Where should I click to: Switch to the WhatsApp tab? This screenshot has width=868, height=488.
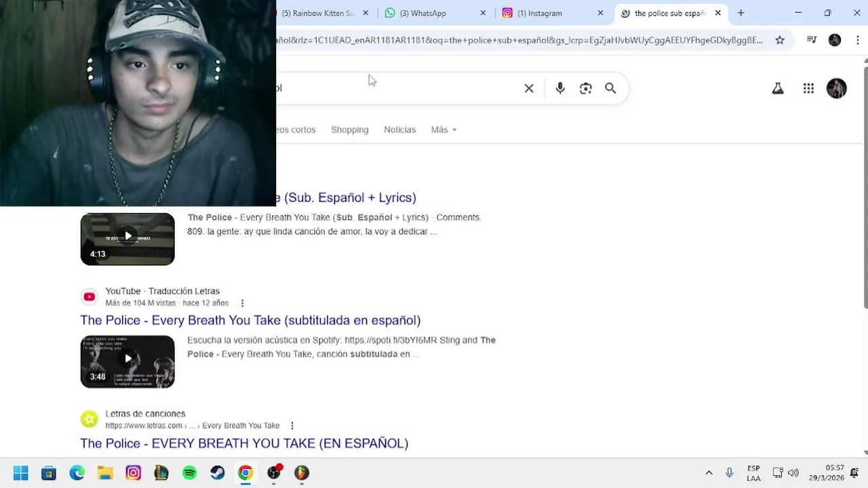click(434, 13)
